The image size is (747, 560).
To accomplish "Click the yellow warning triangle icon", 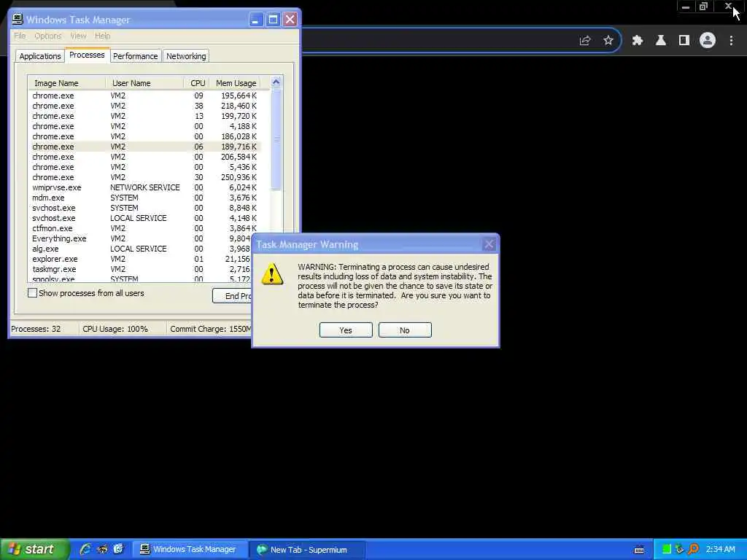I will (x=272, y=274).
